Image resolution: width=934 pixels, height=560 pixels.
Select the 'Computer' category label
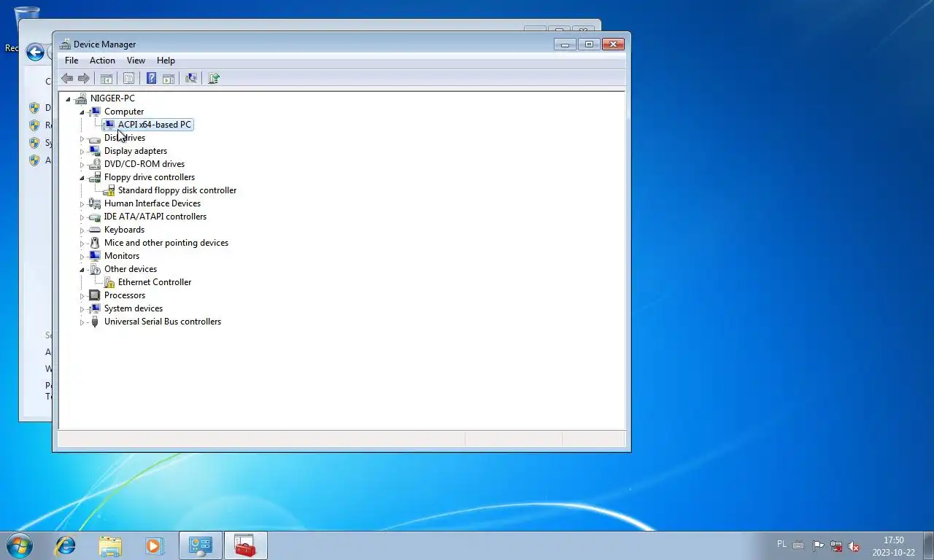coord(124,112)
